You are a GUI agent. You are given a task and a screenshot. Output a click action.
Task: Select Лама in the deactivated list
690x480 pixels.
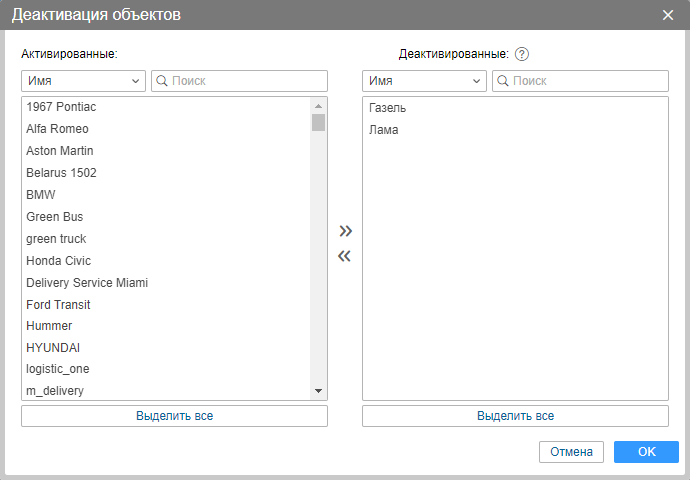pyautogui.click(x=384, y=130)
